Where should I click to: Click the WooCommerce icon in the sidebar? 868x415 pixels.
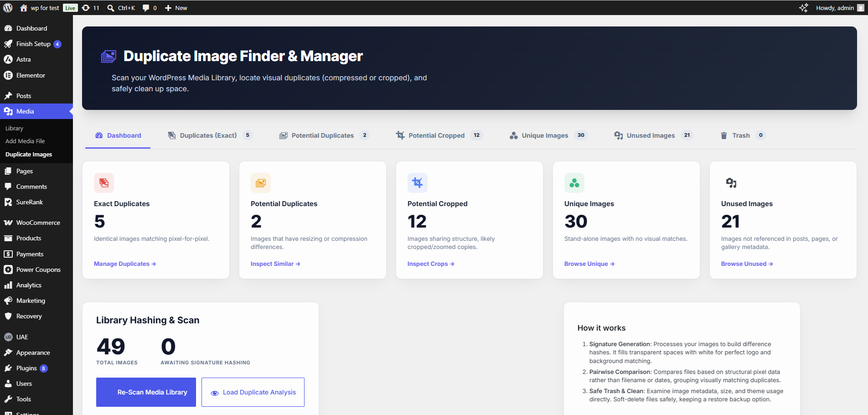[8, 223]
